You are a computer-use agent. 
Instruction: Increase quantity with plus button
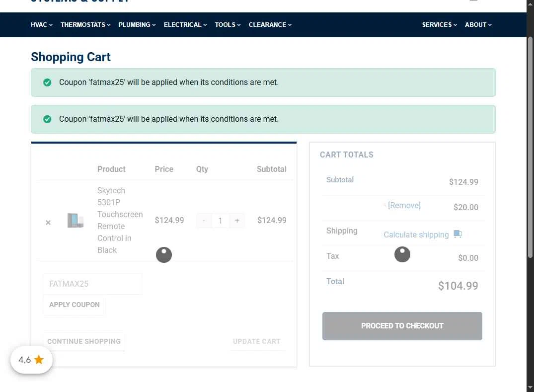(x=237, y=221)
